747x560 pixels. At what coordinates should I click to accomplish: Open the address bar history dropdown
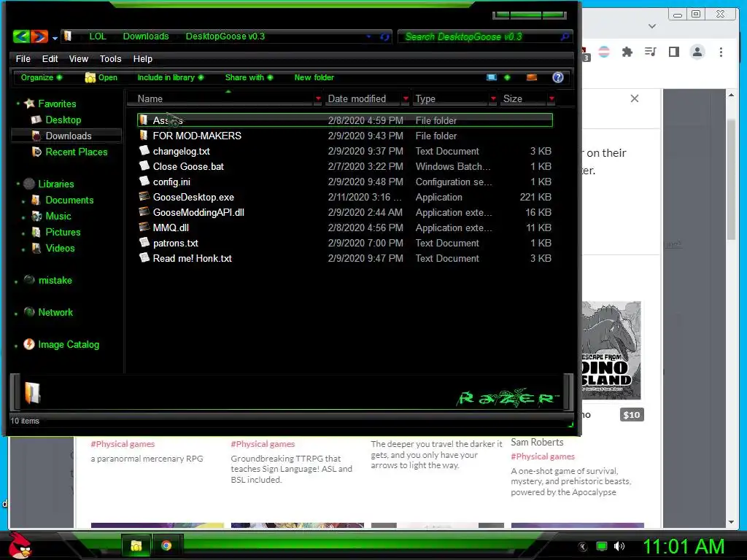click(368, 36)
